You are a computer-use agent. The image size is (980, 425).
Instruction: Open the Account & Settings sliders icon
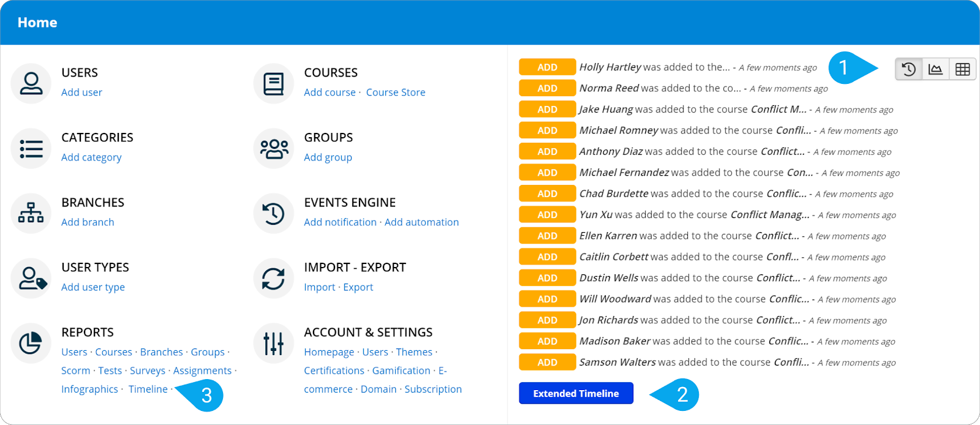[273, 344]
